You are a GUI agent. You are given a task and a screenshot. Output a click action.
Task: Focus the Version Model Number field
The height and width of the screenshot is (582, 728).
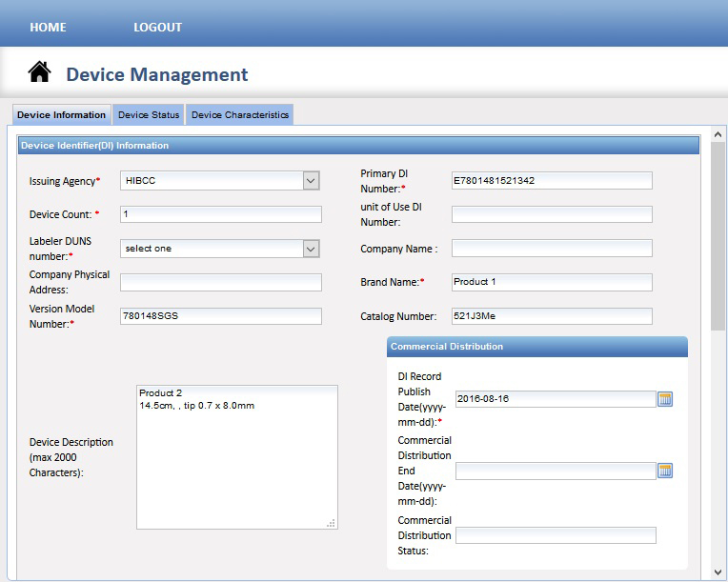pyautogui.click(x=220, y=316)
